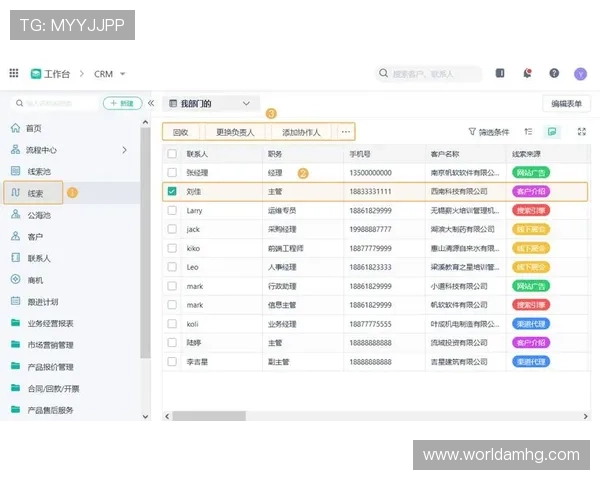Screen dimensions: 600x480
Task: Click the top search field for customers
Action: pyautogui.click(x=429, y=73)
